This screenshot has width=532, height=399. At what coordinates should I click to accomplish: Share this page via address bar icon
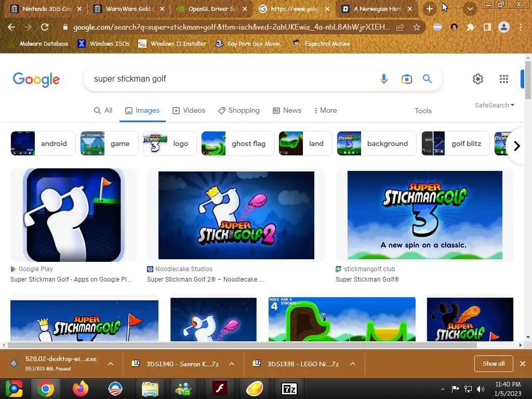[x=400, y=27]
